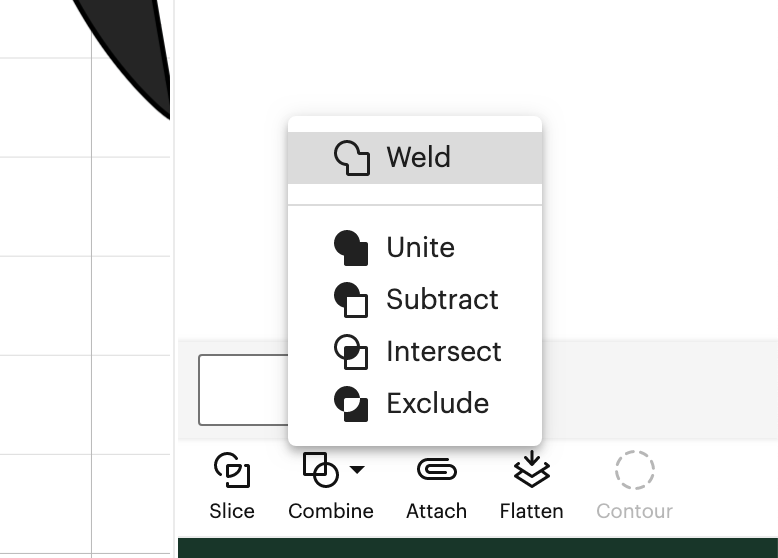
Task: Select the Exclude label option
Action: pyautogui.click(x=438, y=403)
